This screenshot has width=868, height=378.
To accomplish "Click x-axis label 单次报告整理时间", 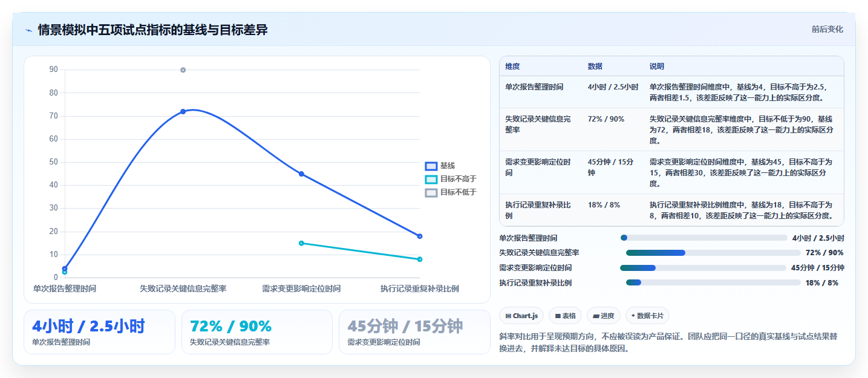I will pyautogui.click(x=65, y=289).
